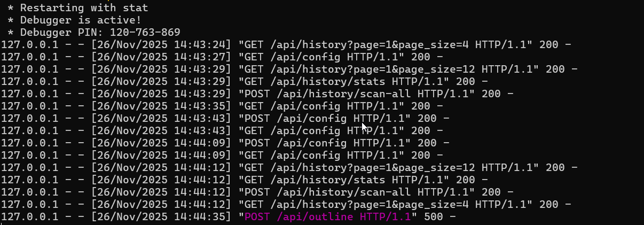Click the 14:44:12 GET history page_size=4 line

[286, 204]
